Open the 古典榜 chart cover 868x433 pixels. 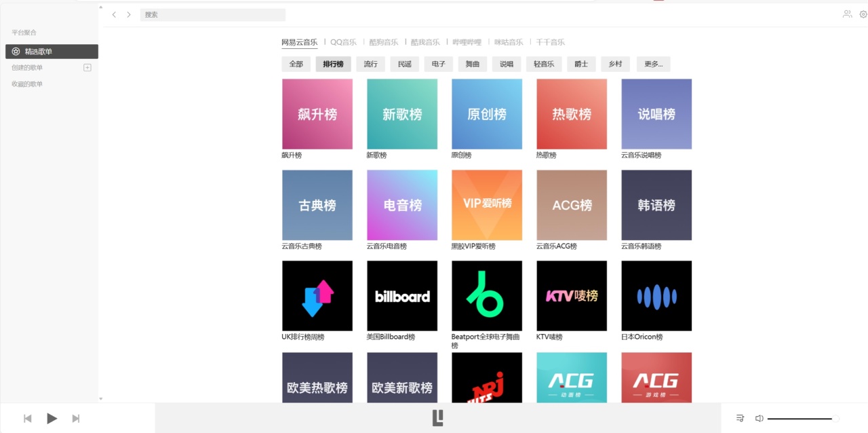click(317, 205)
